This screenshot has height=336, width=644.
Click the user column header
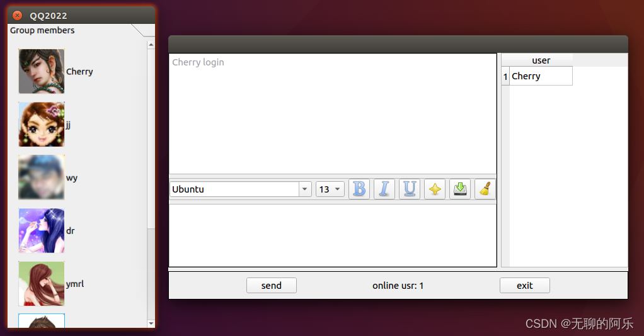click(x=541, y=60)
